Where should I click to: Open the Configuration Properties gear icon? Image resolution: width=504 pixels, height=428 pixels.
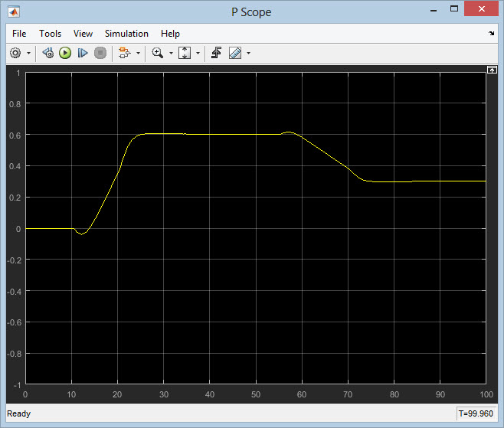[15, 53]
